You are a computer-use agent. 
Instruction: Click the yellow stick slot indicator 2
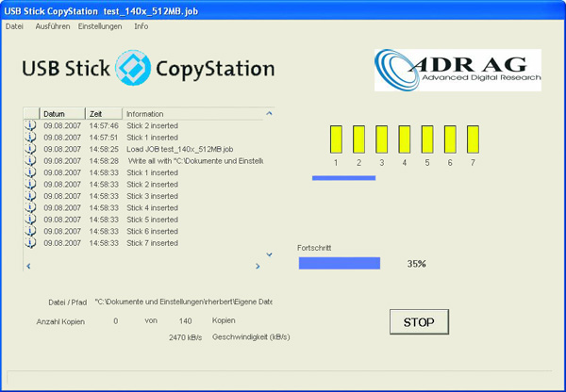click(358, 139)
